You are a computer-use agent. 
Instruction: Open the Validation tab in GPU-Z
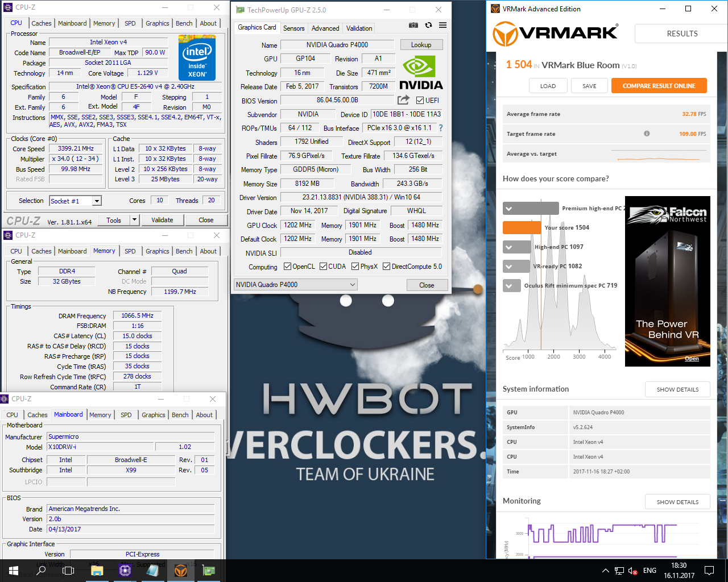coord(359,28)
